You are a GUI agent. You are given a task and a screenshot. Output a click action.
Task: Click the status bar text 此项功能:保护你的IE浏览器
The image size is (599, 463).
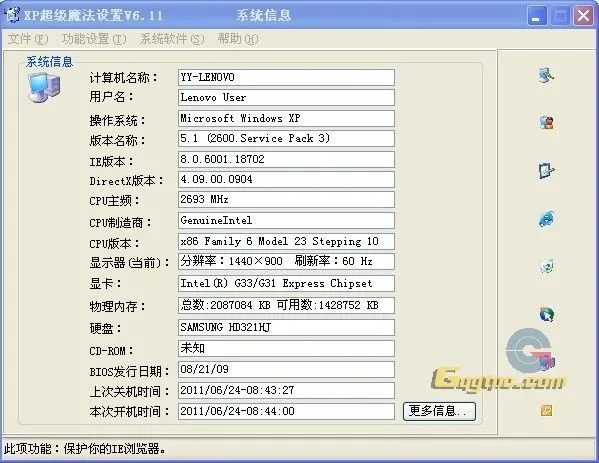point(85,449)
